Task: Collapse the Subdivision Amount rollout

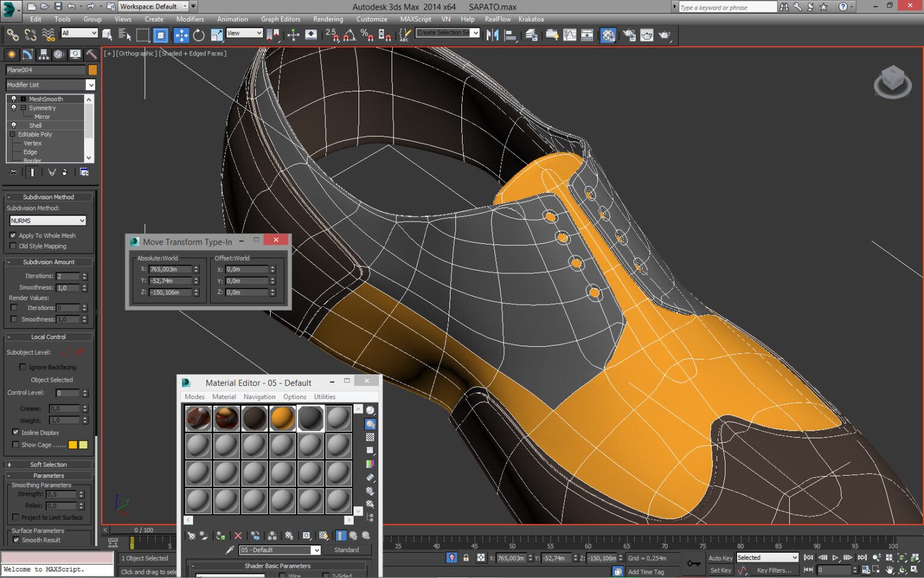Action: 49,262
